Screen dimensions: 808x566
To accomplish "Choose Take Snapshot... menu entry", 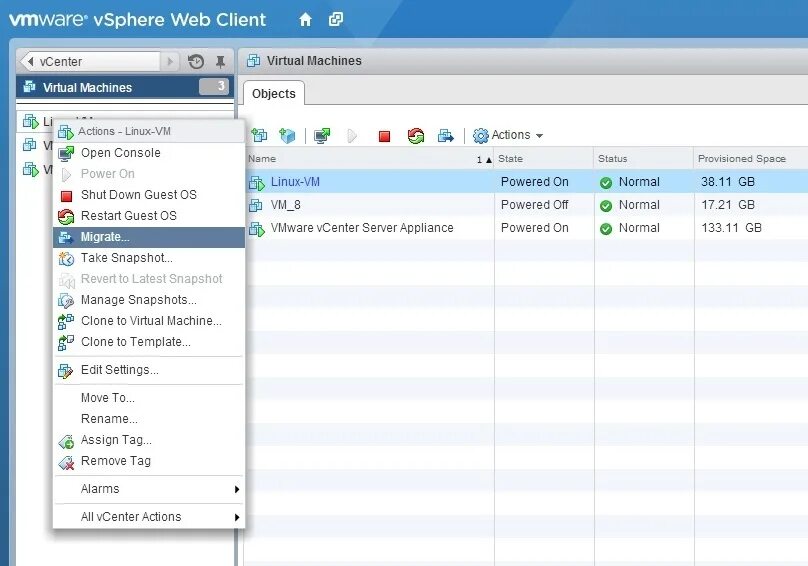I will [x=148, y=258].
